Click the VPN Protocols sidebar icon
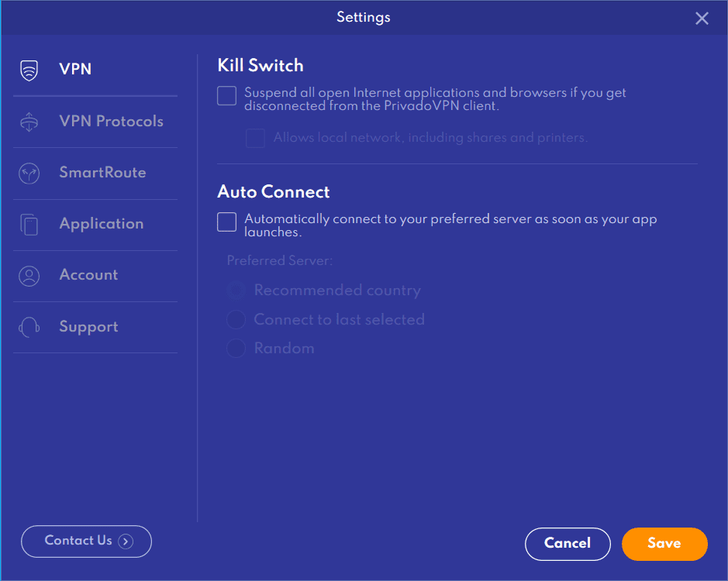The width and height of the screenshot is (728, 581). click(x=29, y=122)
